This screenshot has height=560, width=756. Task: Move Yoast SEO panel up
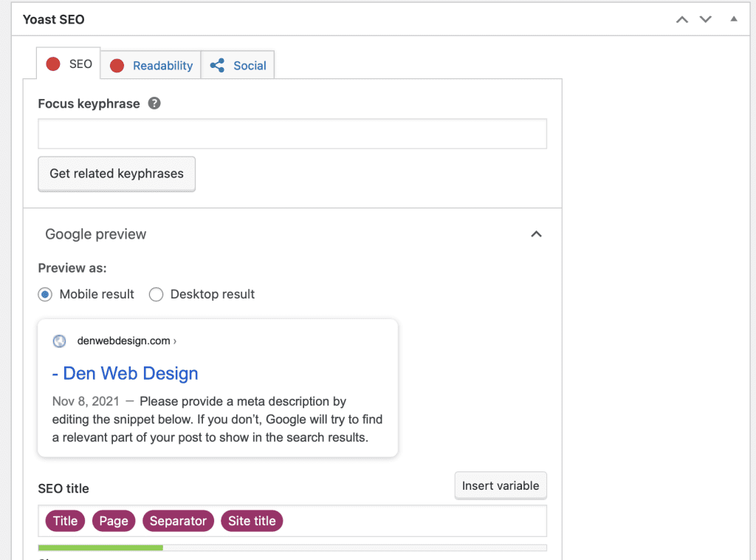coord(681,20)
